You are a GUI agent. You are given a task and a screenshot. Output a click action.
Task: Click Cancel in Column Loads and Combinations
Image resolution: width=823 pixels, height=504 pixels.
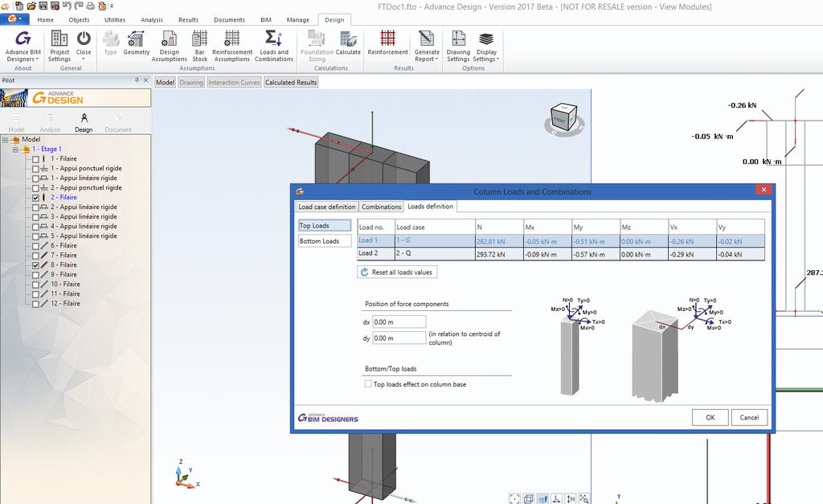749,417
